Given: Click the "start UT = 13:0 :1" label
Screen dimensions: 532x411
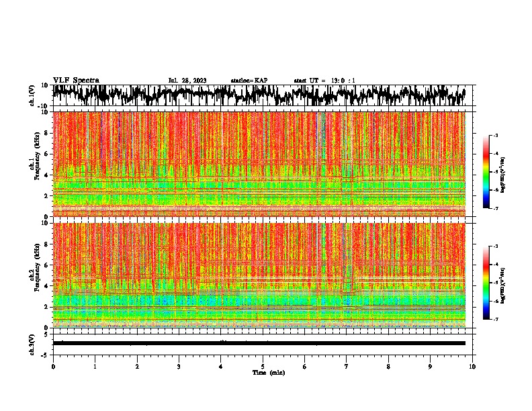Looking at the screenshot, I should point(324,81).
